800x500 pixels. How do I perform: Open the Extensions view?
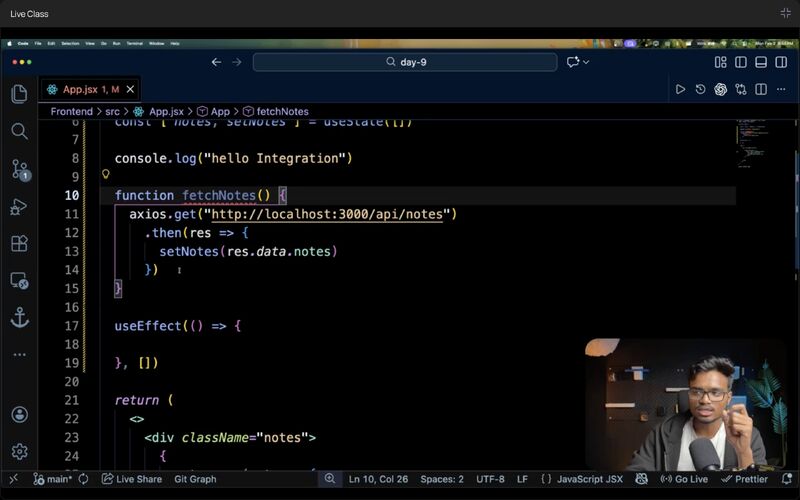(19, 244)
